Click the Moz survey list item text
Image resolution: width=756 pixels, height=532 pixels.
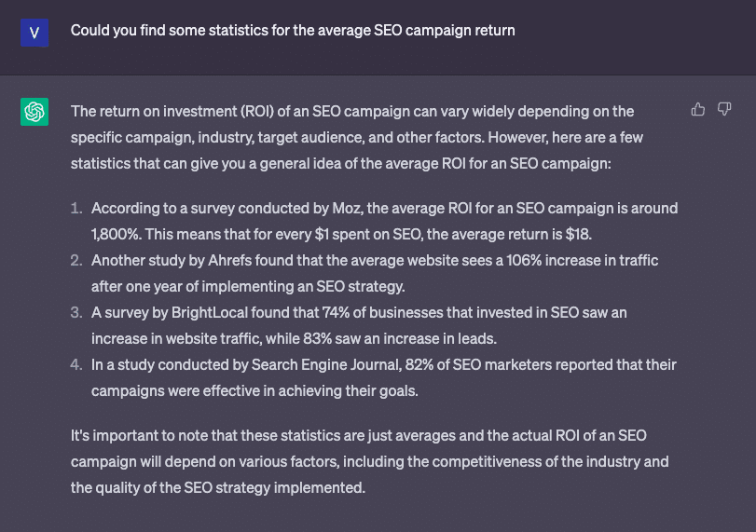[384, 221]
